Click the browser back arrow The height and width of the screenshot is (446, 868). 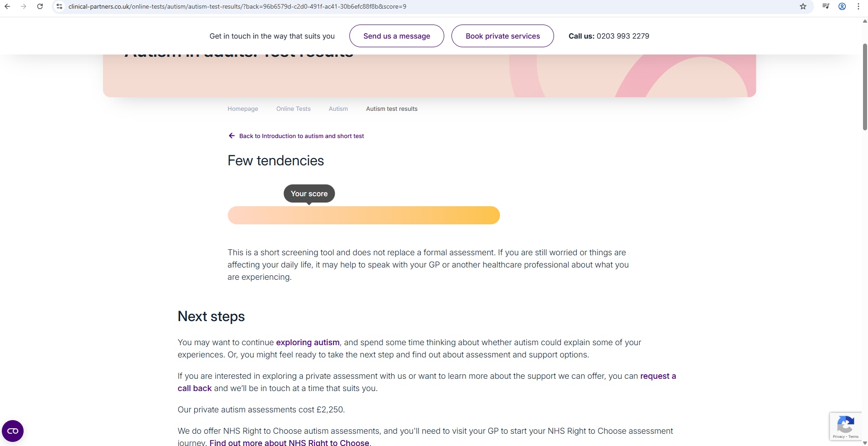[7, 6]
